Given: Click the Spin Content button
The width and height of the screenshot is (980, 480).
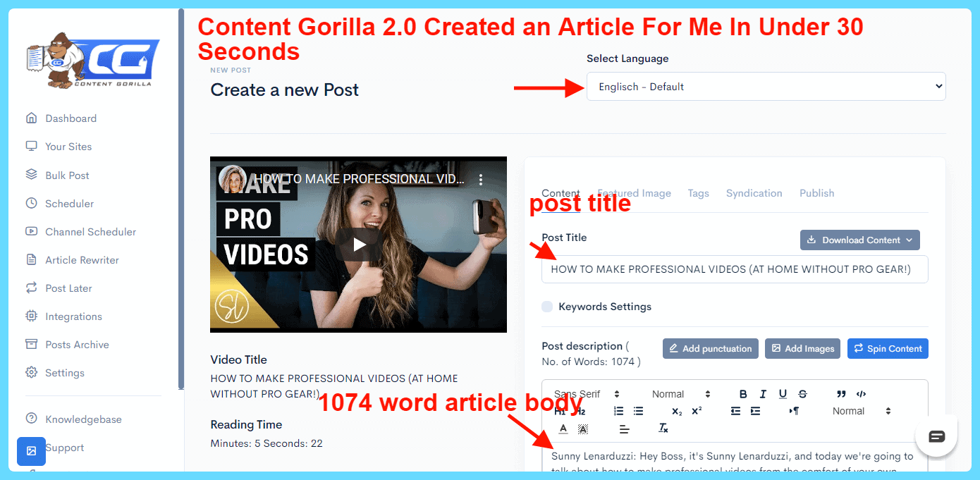Looking at the screenshot, I should click(x=888, y=348).
